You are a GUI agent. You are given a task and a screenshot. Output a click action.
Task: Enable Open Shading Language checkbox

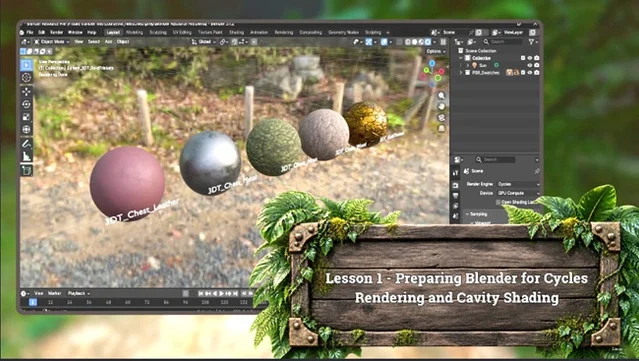[x=498, y=202]
